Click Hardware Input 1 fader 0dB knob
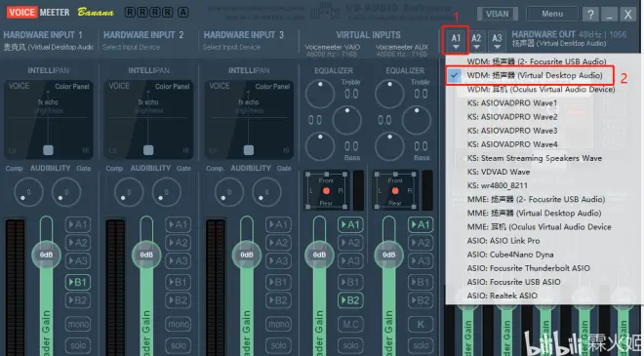Screen dimensions: 644x356 (x=46, y=255)
